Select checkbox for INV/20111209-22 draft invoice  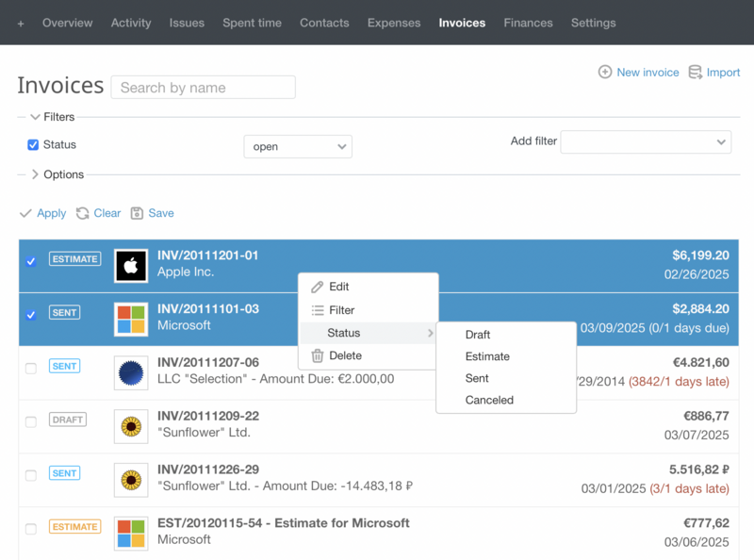pyautogui.click(x=31, y=422)
